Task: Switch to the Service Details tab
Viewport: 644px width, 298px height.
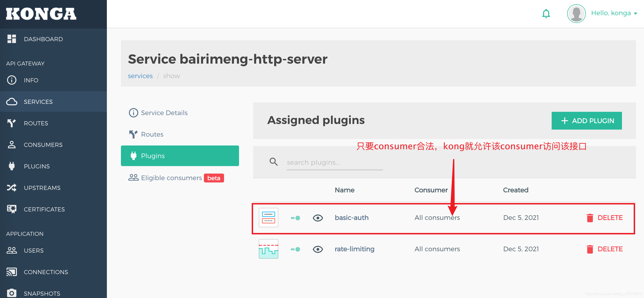Action: [x=164, y=113]
